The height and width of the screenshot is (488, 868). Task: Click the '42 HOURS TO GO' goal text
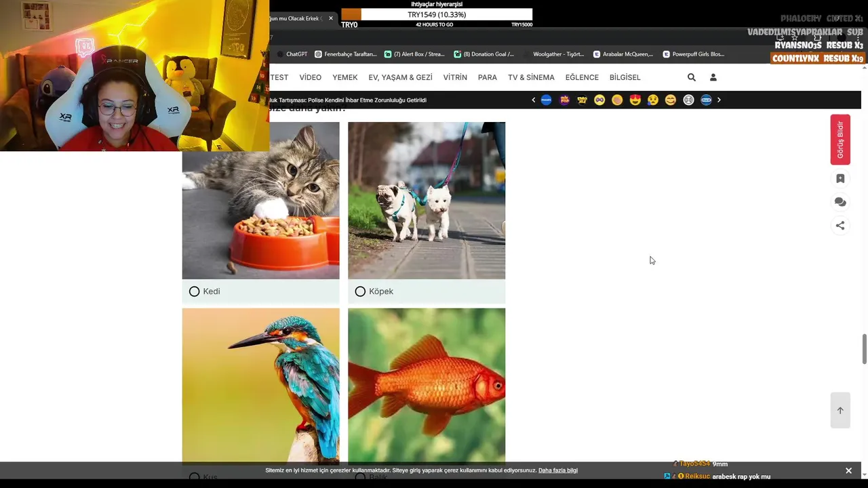pos(434,24)
